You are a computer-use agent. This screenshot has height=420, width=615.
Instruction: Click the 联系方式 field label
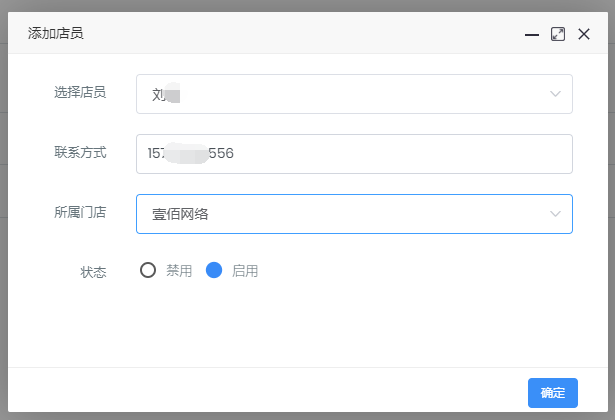tap(80, 153)
